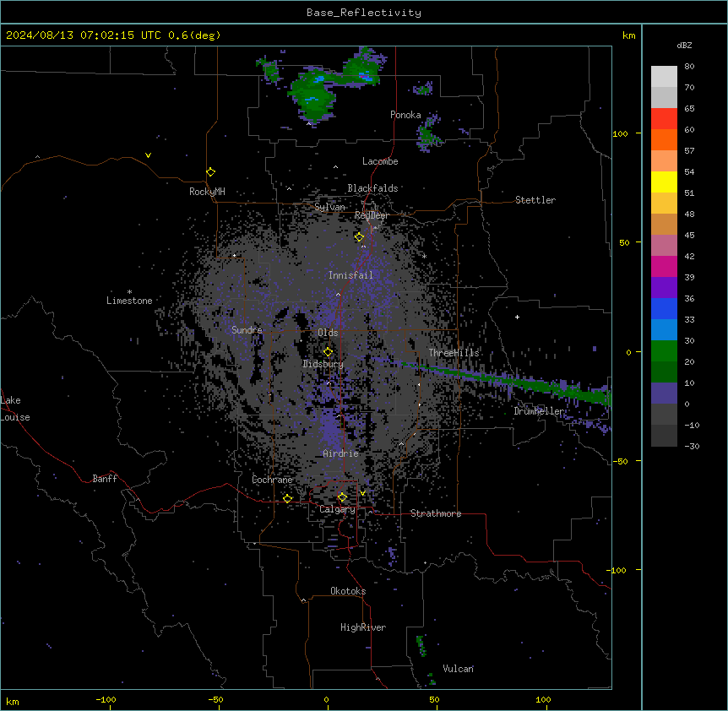The image size is (728, 711).
Task: Click the Stettler city label
Action: tap(535, 200)
